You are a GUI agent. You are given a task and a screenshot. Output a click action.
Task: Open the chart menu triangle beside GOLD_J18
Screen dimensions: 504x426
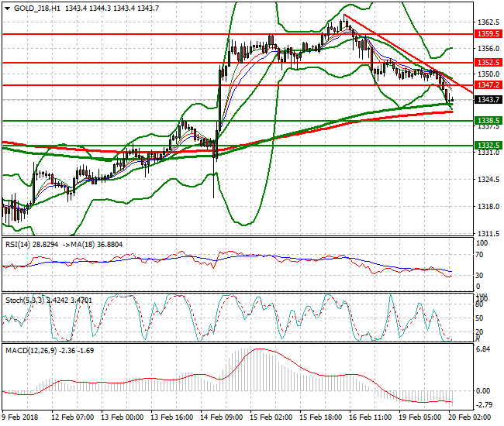[8, 9]
